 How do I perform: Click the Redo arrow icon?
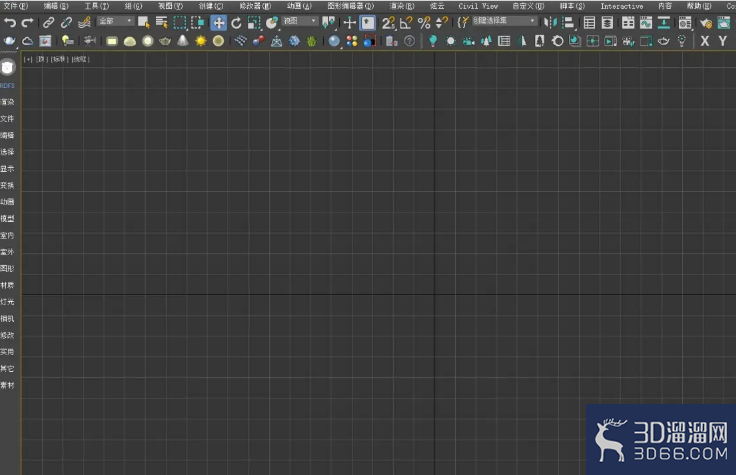(28, 23)
